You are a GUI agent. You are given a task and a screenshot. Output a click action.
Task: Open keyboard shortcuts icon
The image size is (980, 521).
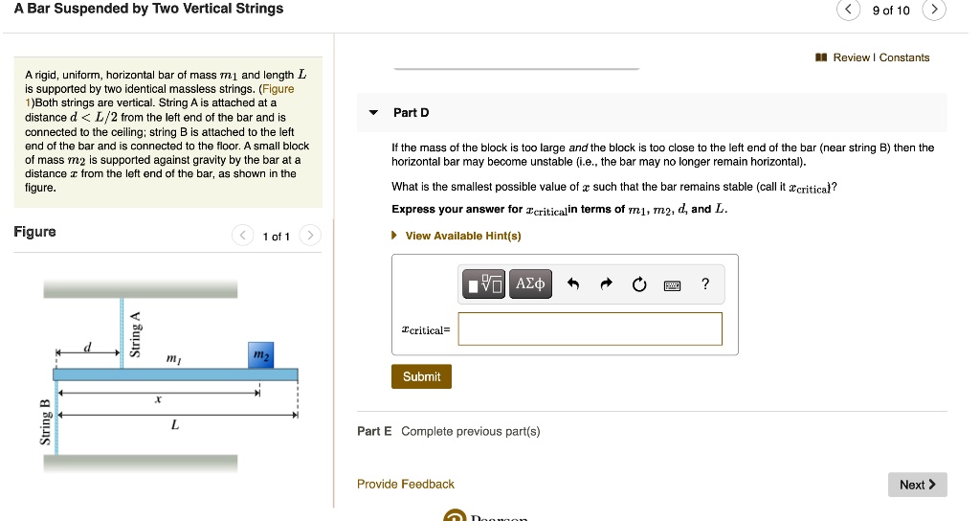pyautogui.click(x=673, y=285)
